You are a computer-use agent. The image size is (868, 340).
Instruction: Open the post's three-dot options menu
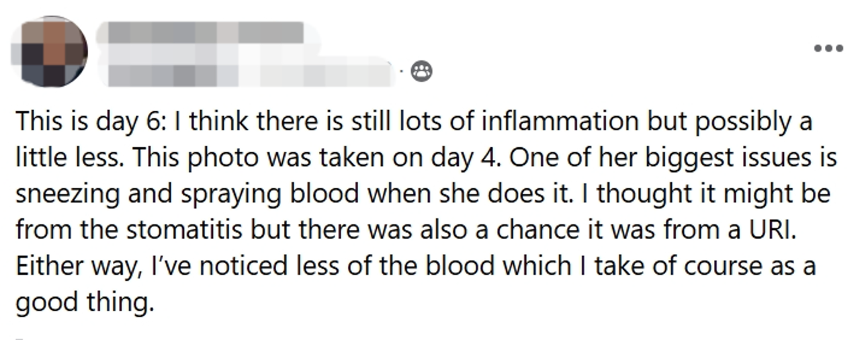click(828, 48)
